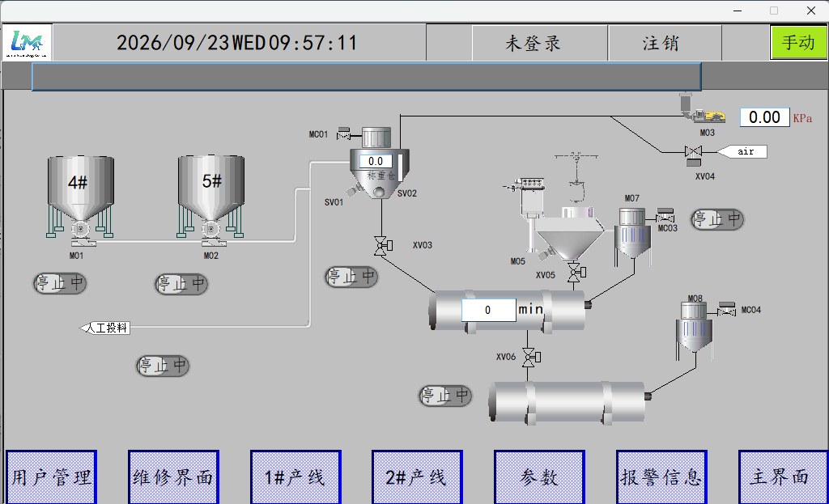This screenshot has height=504, width=829.
Task: Click the MC01 valve icon
Action: pyautogui.click(x=343, y=133)
